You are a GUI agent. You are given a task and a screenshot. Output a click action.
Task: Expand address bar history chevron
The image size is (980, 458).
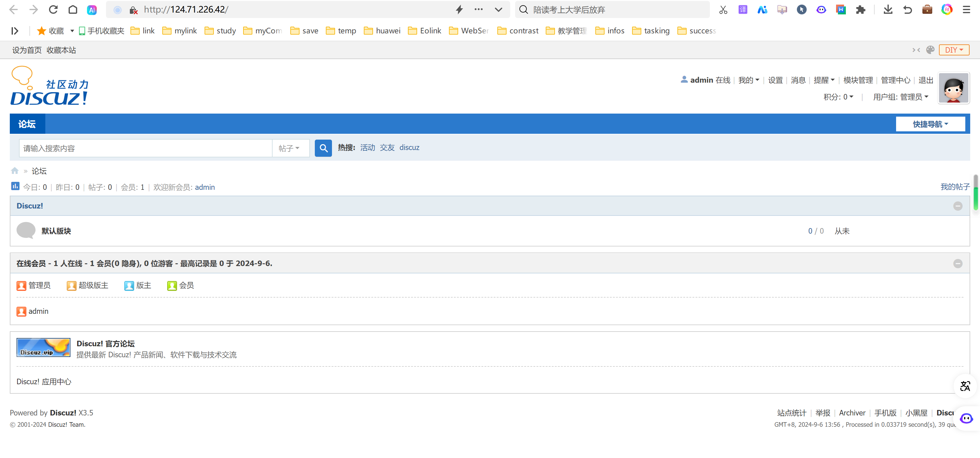pyautogui.click(x=498, y=10)
